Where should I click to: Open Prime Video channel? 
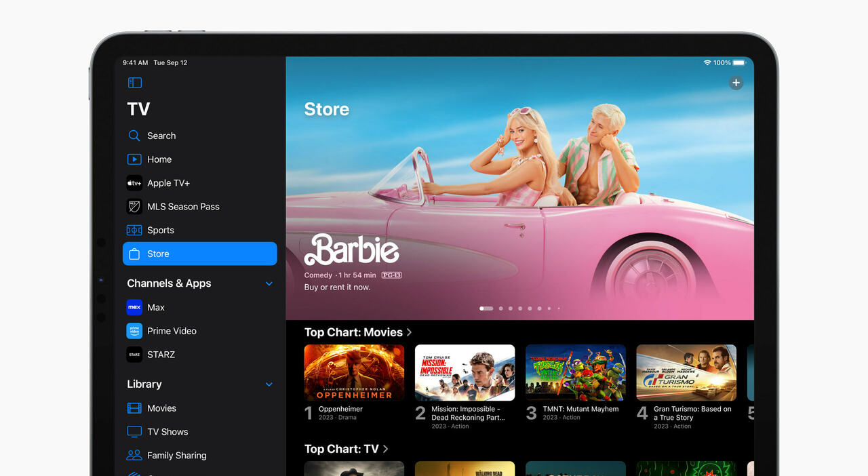[x=199, y=331]
